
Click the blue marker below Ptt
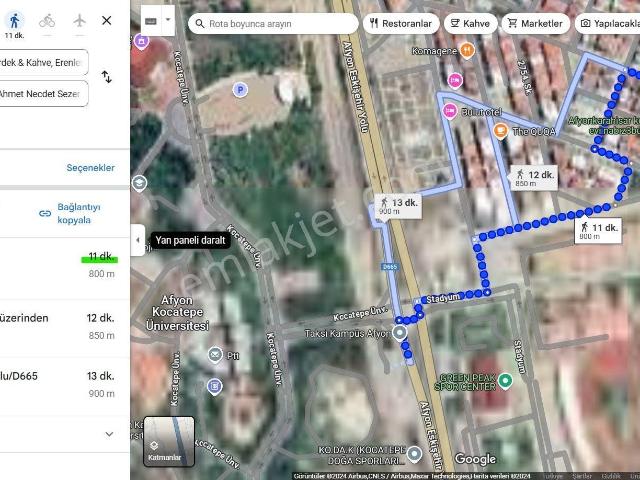click(x=215, y=387)
